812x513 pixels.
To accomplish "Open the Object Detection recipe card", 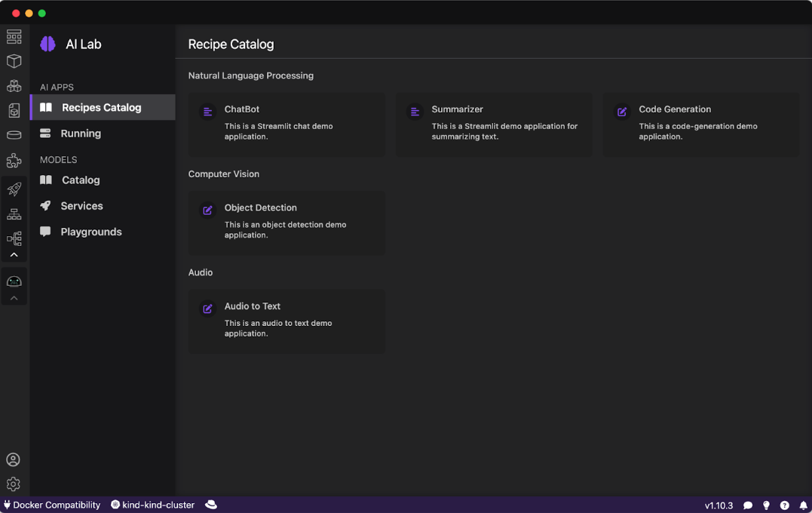I will point(286,223).
